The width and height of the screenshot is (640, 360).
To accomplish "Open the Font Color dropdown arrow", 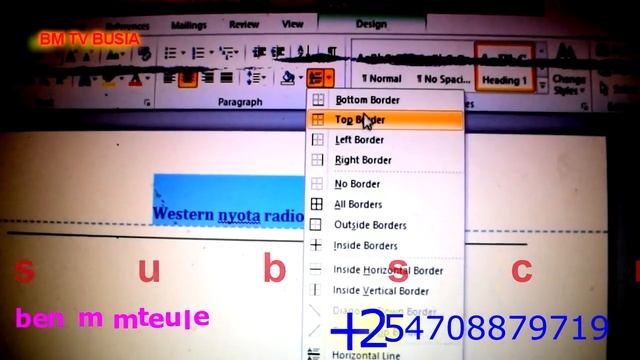I will 147,79.
